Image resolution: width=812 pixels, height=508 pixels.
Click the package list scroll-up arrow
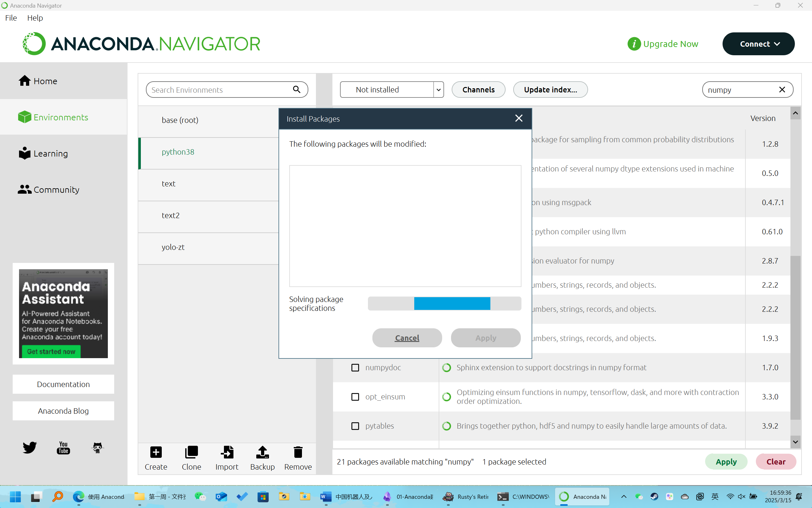click(x=796, y=113)
